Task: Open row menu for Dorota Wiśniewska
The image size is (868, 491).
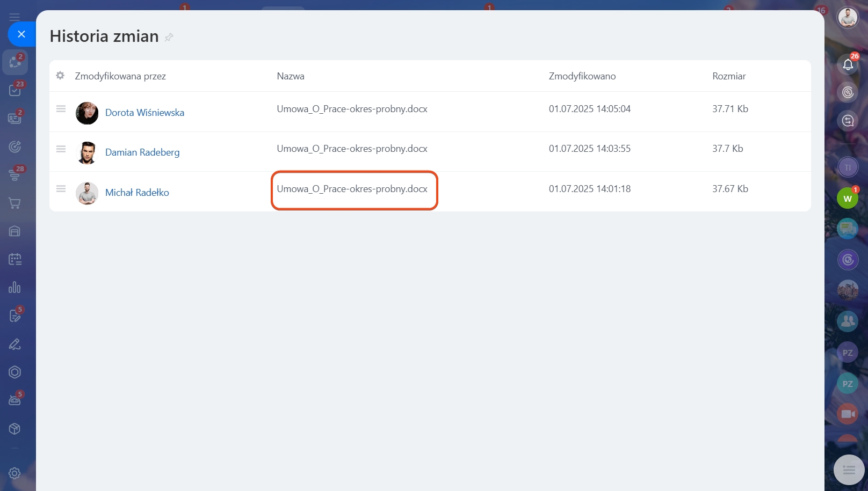Action: [x=61, y=109]
